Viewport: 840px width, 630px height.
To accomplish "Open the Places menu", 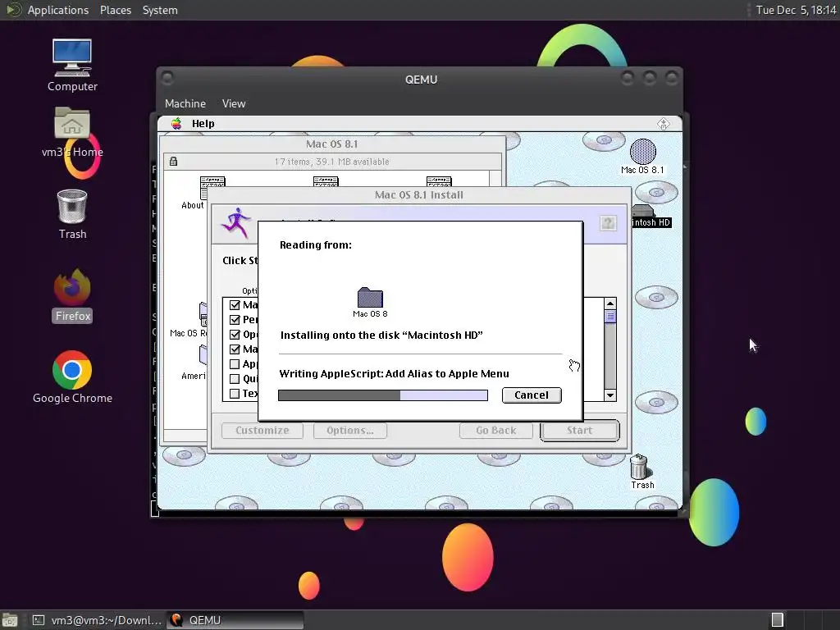I will (115, 10).
